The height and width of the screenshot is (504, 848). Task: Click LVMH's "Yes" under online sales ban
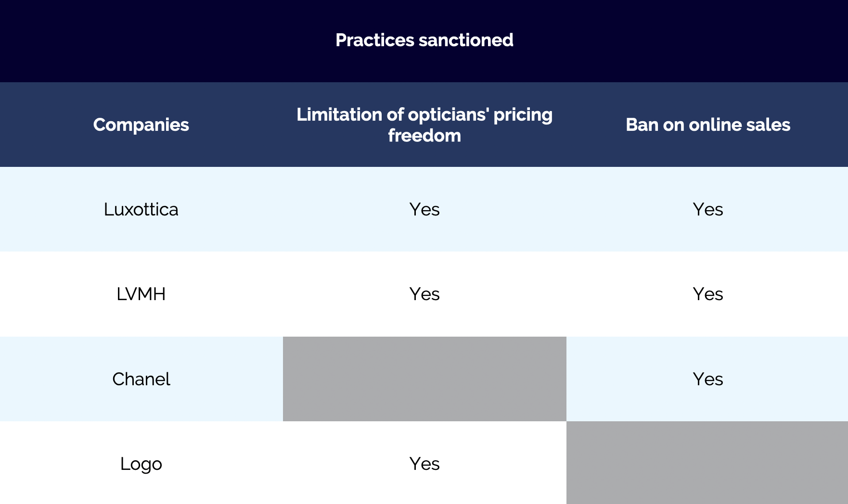(707, 294)
